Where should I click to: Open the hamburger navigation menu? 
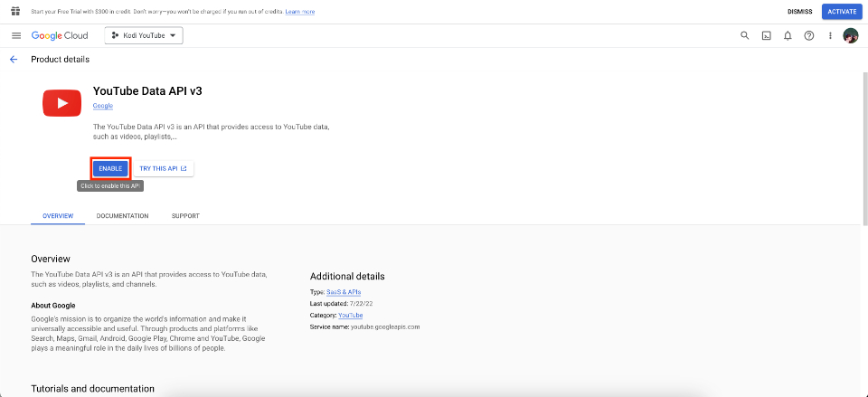16,35
